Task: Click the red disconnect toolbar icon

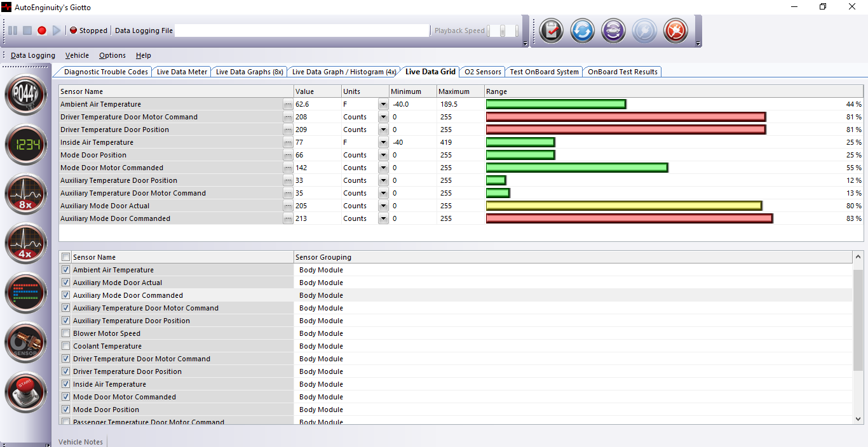Action: pos(675,30)
